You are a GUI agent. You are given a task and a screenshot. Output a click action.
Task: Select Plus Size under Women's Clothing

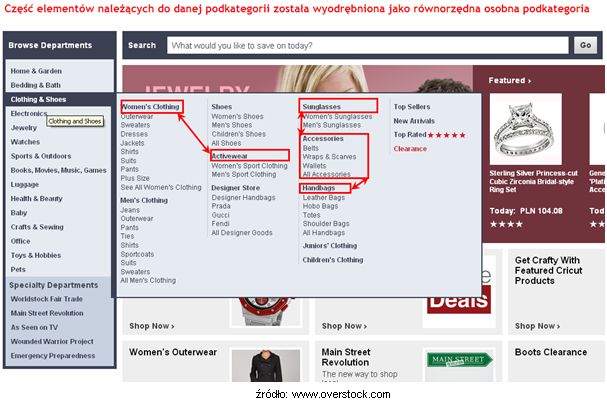[x=135, y=178]
